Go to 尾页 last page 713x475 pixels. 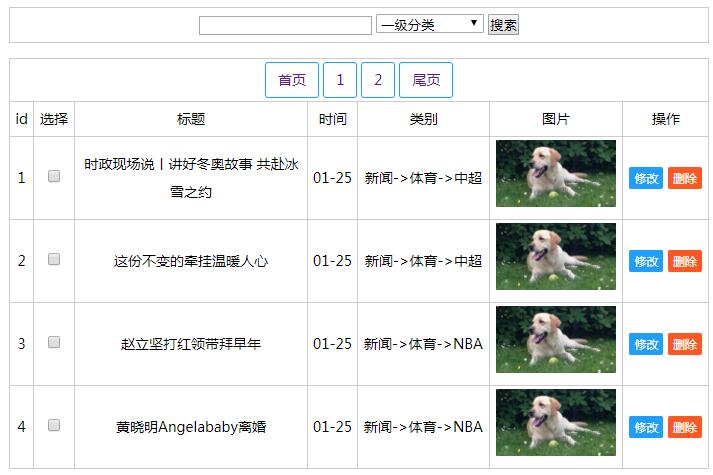point(426,80)
